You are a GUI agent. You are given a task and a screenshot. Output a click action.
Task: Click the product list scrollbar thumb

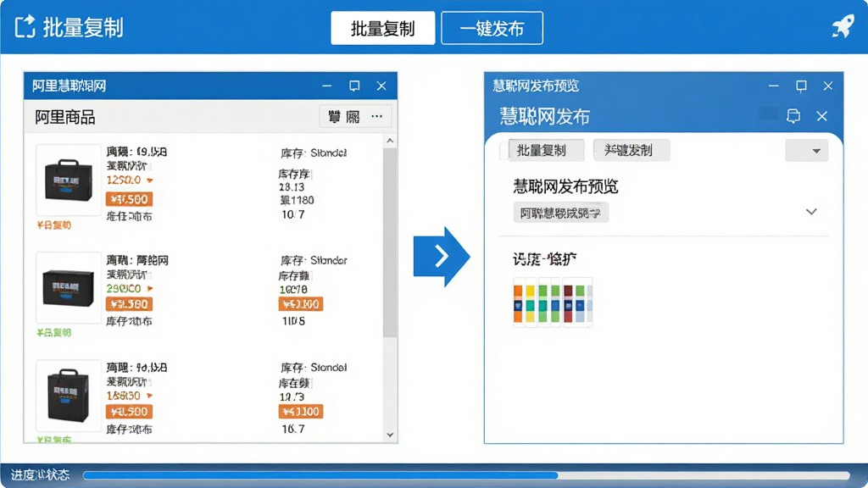point(390,242)
